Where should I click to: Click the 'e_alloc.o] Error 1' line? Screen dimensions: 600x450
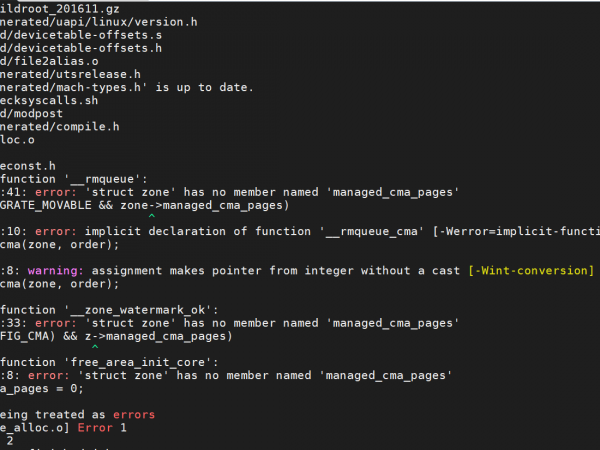64,427
